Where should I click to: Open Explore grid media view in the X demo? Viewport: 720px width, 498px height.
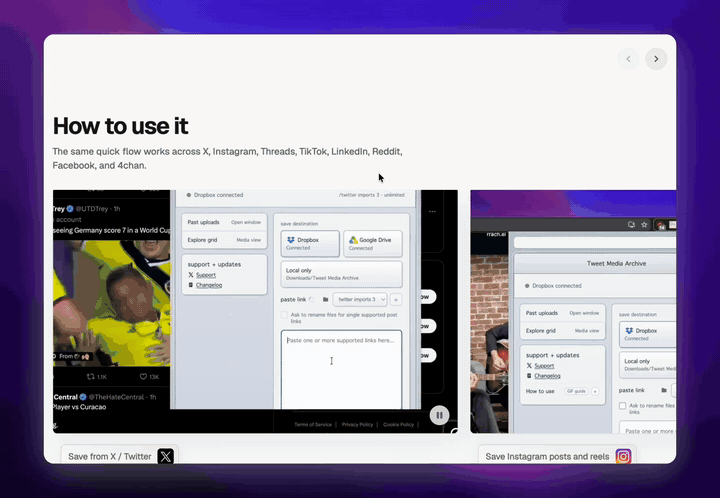[224, 240]
